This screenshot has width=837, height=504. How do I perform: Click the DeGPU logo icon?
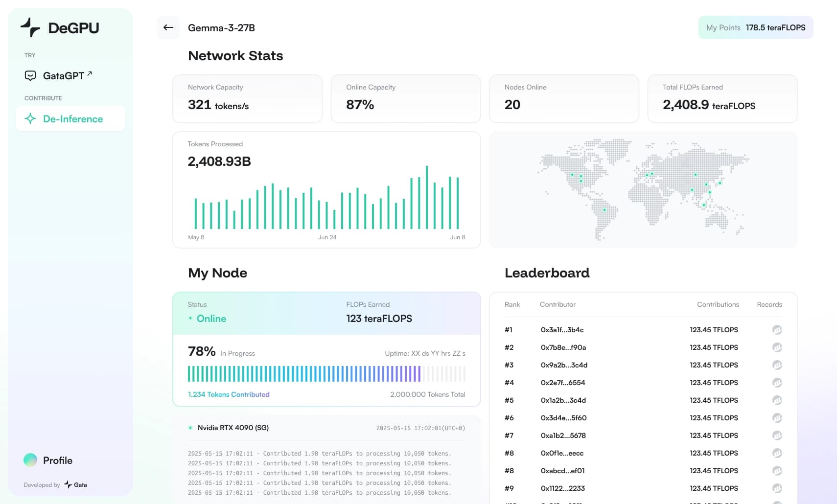click(30, 27)
